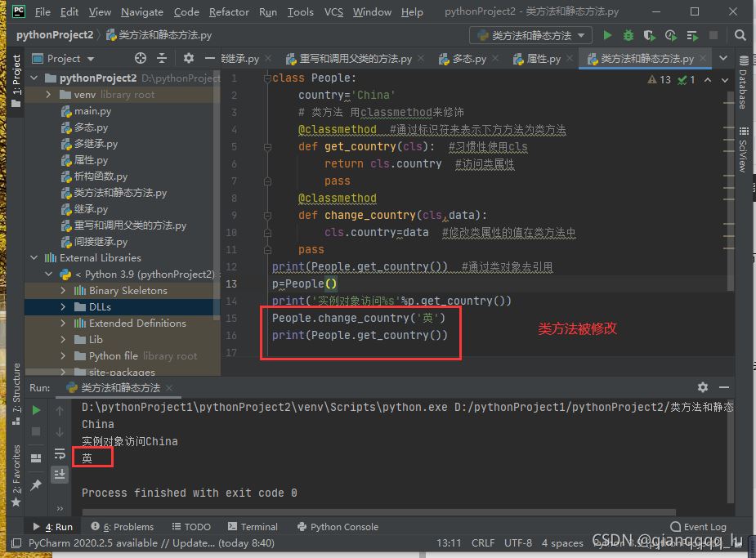Pin the Run output tab

pyautogui.click(x=36, y=485)
